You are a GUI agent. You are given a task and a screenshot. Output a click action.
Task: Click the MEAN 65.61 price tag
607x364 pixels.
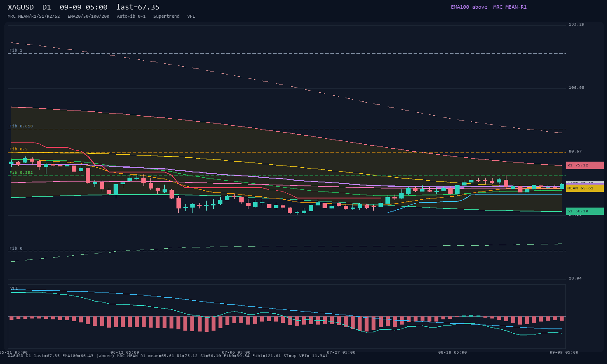click(585, 188)
